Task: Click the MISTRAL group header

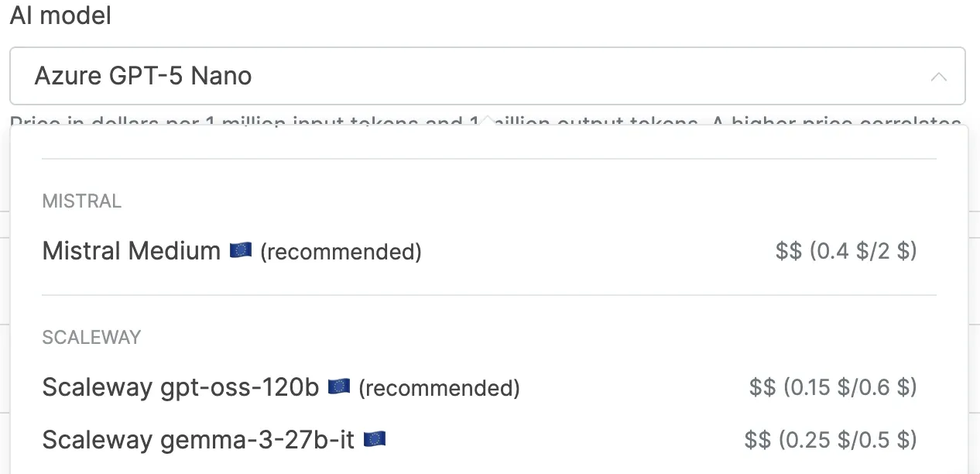Action: [x=82, y=201]
